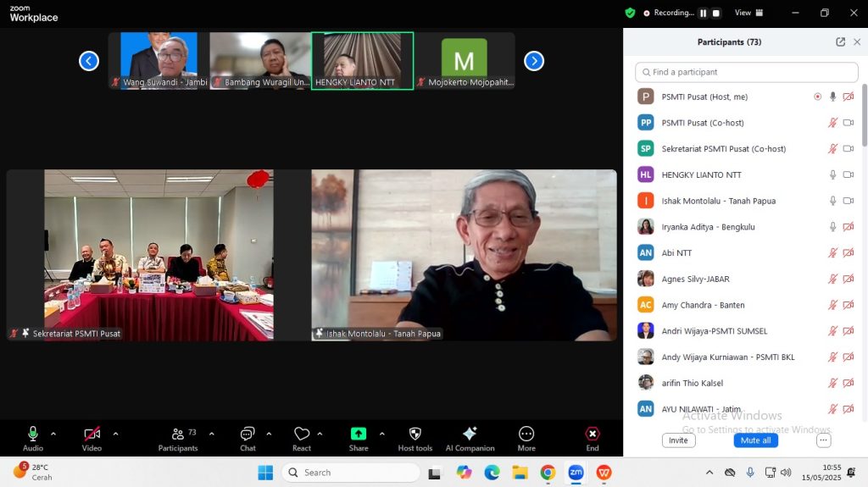Select Mojokerto Mojopahit thumbnail
Viewport: 868px width, 487px height.
pyautogui.click(x=465, y=60)
